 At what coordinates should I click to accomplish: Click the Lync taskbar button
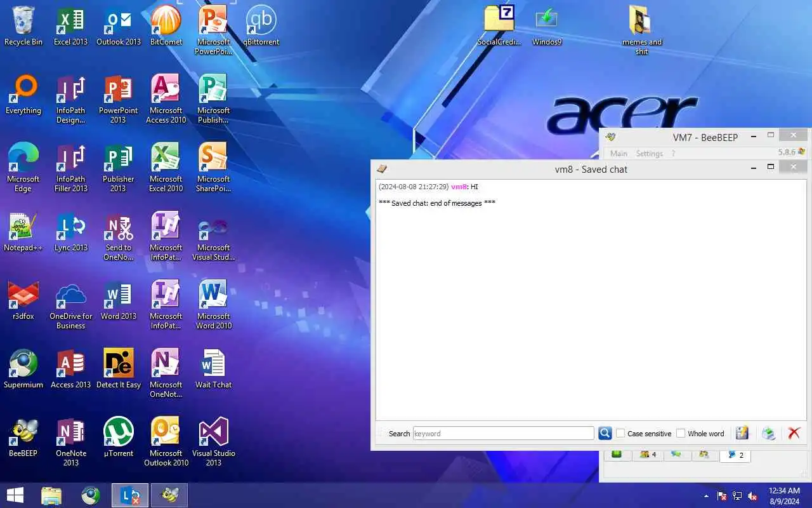130,495
